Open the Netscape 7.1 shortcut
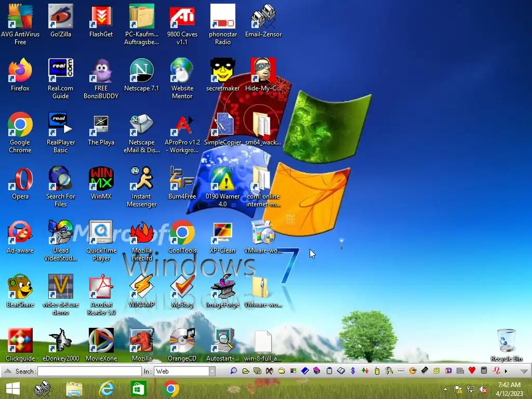 pyautogui.click(x=141, y=75)
